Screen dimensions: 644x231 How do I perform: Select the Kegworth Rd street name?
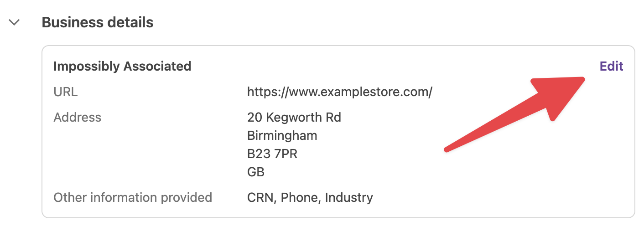(303, 118)
